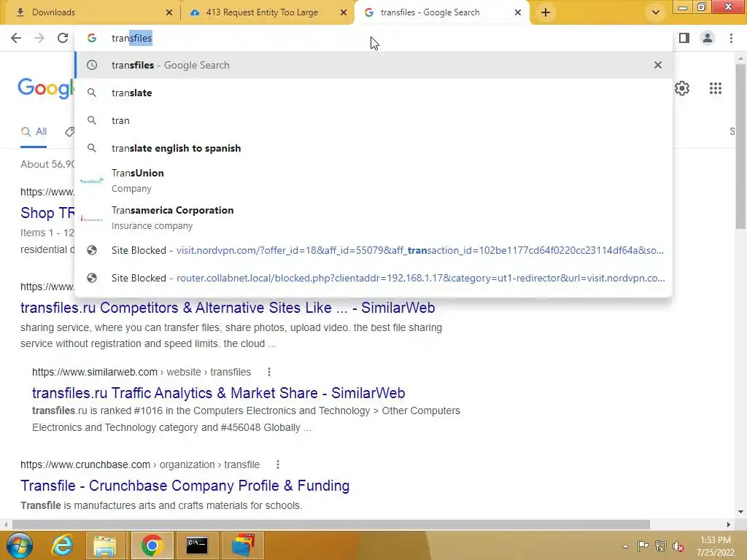Open Chrome's three-dot menu
Screen dimensions: 747x560
point(731,38)
